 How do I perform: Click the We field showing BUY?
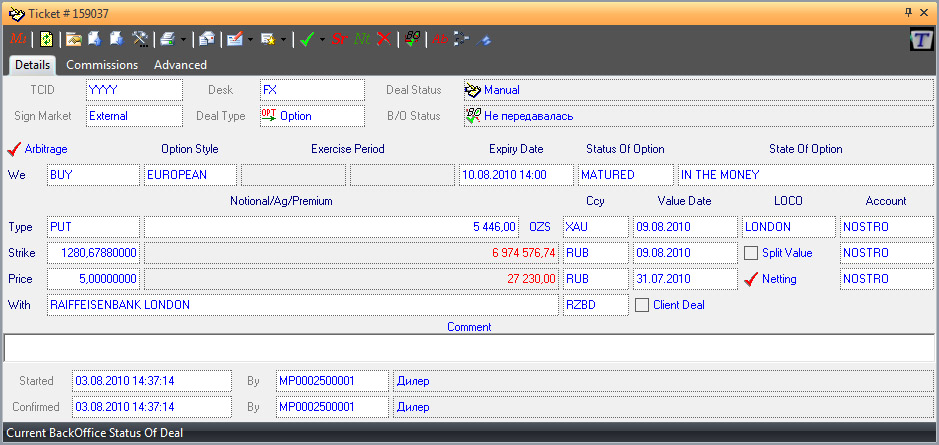pyautogui.click(x=93, y=175)
